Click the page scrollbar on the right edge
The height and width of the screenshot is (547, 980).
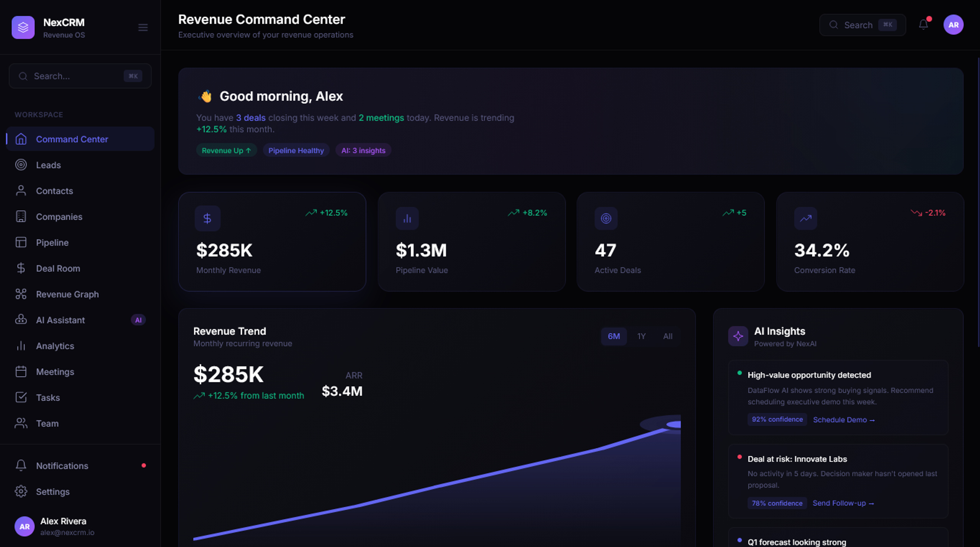pyautogui.click(x=978, y=203)
